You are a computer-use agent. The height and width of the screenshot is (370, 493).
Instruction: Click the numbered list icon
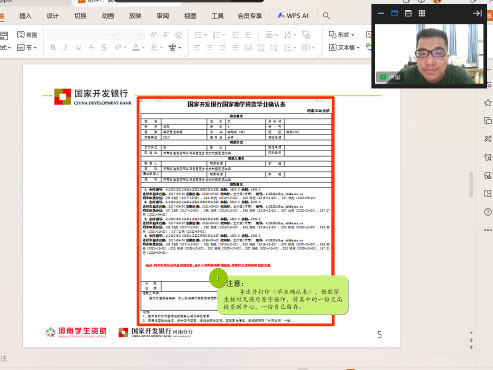(216, 35)
